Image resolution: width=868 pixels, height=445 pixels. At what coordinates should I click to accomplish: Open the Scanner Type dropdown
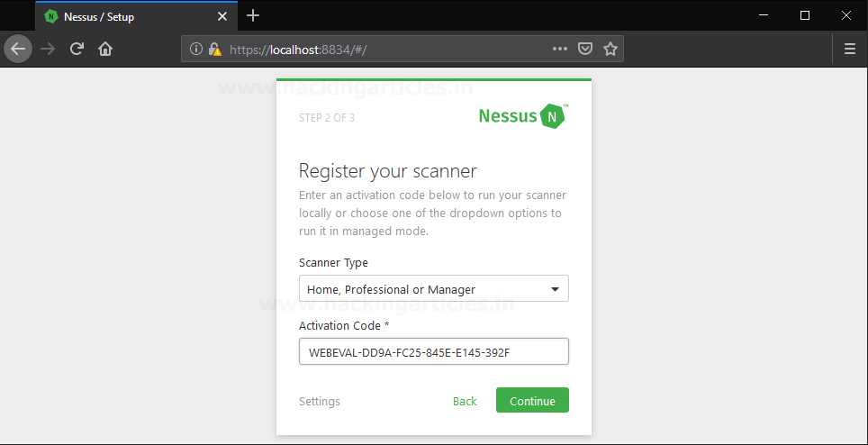[433, 288]
